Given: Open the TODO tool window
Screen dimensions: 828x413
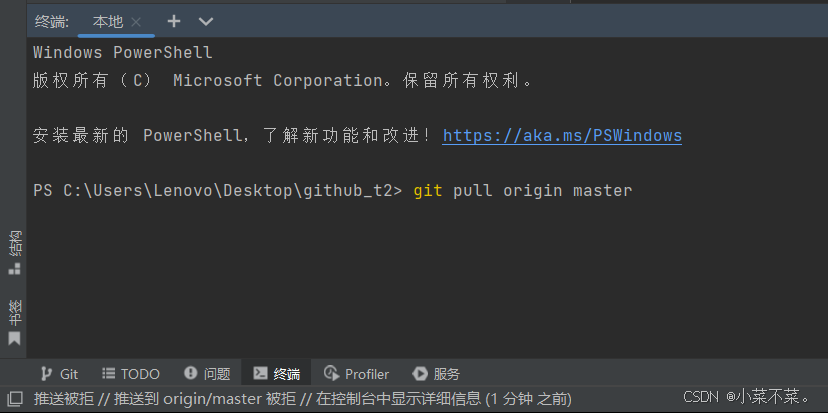Looking at the screenshot, I should [131, 374].
